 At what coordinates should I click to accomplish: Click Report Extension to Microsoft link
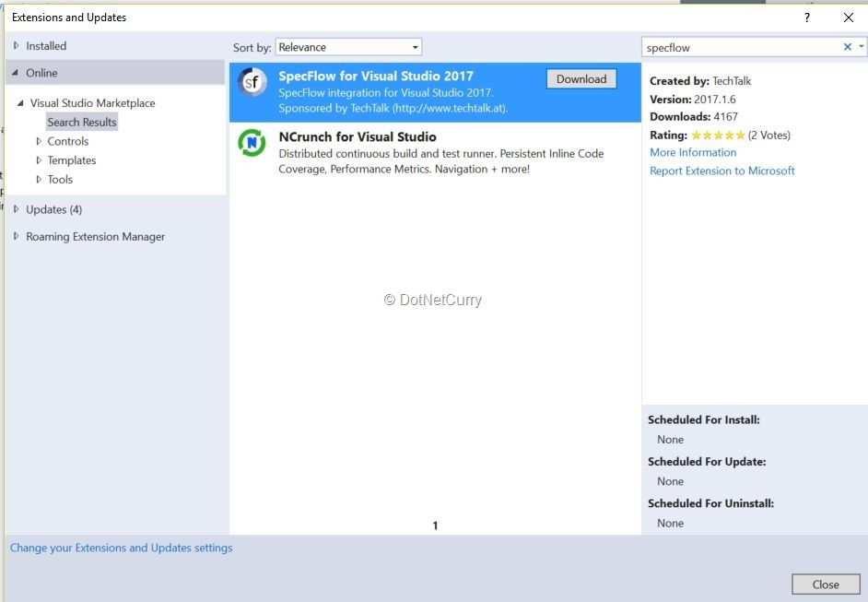pyautogui.click(x=721, y=171)
